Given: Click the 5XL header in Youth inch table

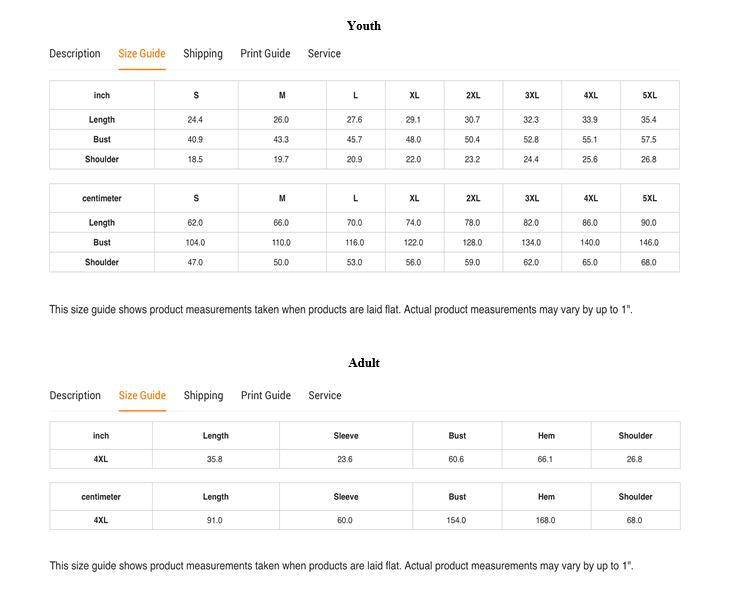Looking at the screenshot, I should (x=650, y=96).
